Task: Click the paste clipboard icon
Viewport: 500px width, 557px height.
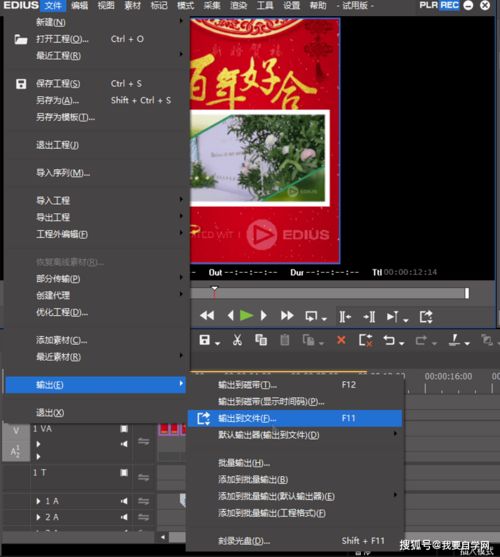Action: (284, 340)
